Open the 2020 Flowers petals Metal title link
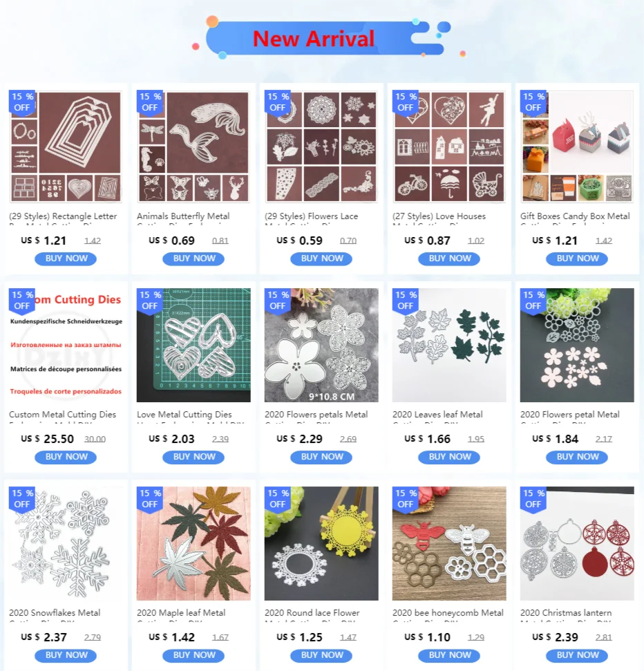Screen dimensions: 644x671 coord(316,415)
